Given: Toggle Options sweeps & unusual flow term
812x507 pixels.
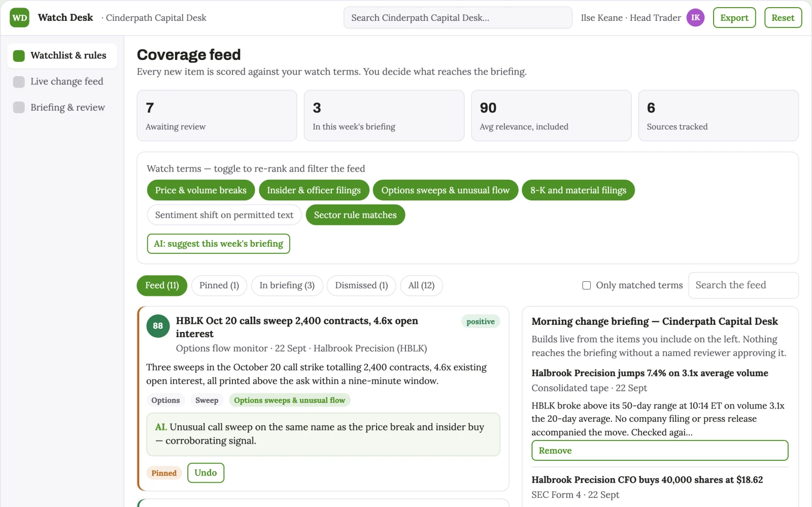Looking at the screenshot, I should coord(446,190).
